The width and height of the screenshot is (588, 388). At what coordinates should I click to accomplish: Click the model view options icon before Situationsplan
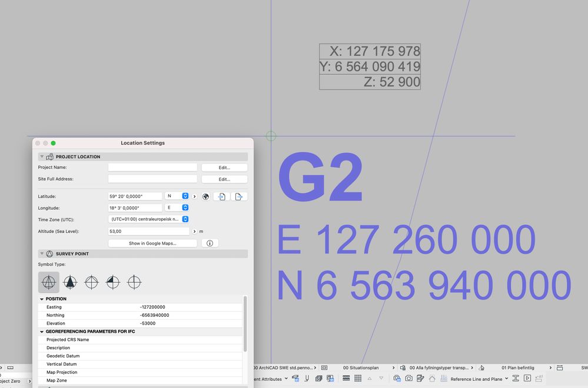pos(324,368)
